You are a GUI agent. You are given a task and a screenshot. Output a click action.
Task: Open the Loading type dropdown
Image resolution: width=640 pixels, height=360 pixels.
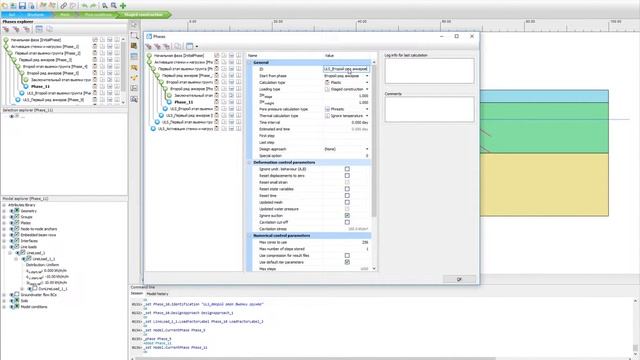click(x=367, y=89)
